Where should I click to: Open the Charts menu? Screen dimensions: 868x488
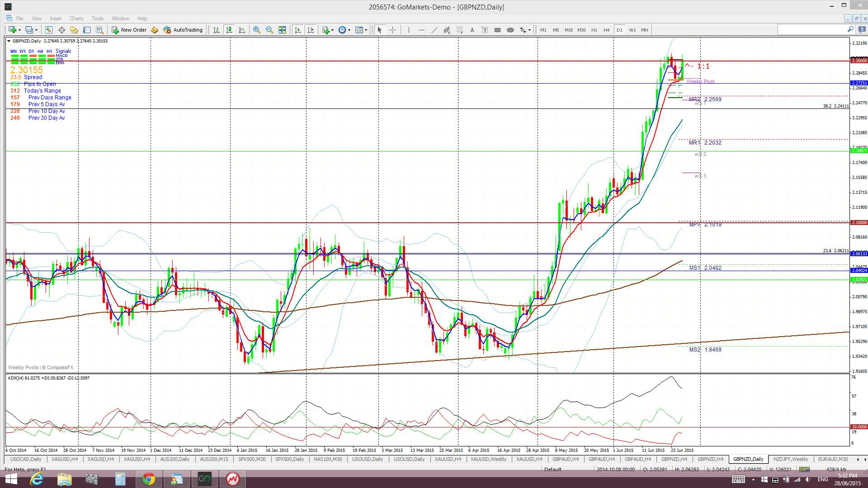pyautogui.click(x=76, y=19)
